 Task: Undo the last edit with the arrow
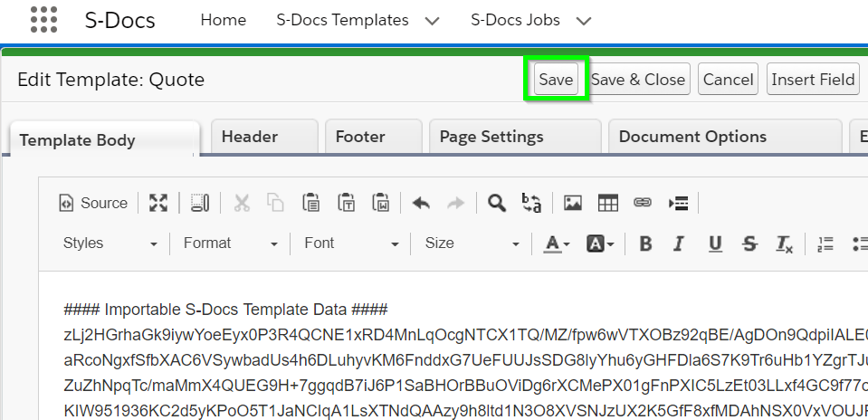(x=421, y=203)
